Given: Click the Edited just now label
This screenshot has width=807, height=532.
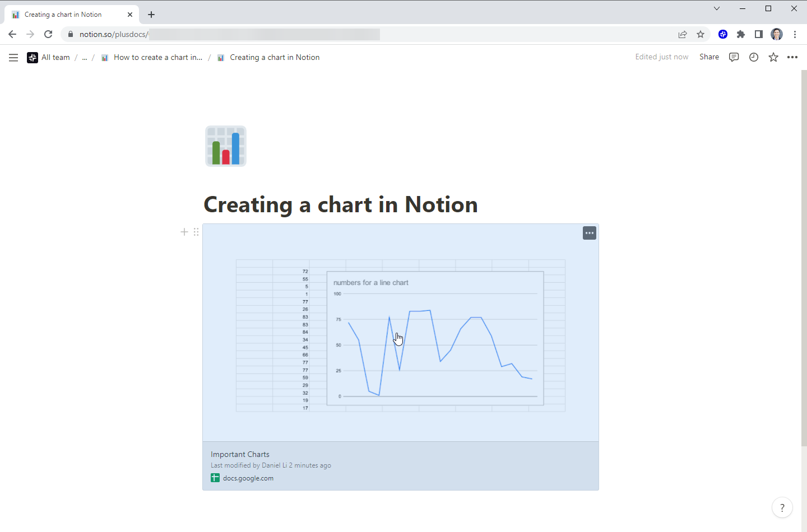Looking at the screenshot, I should [662, 57].
